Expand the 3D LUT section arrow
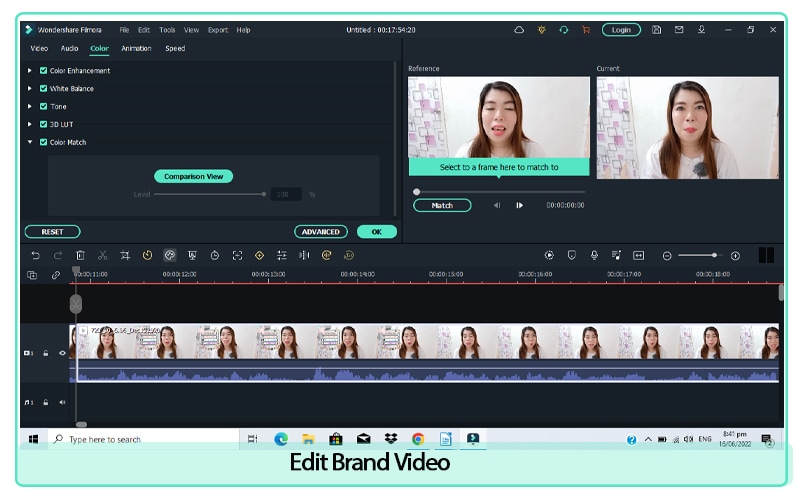The width and height of the screenshot is (800, 498). click(x=30, y=124)
